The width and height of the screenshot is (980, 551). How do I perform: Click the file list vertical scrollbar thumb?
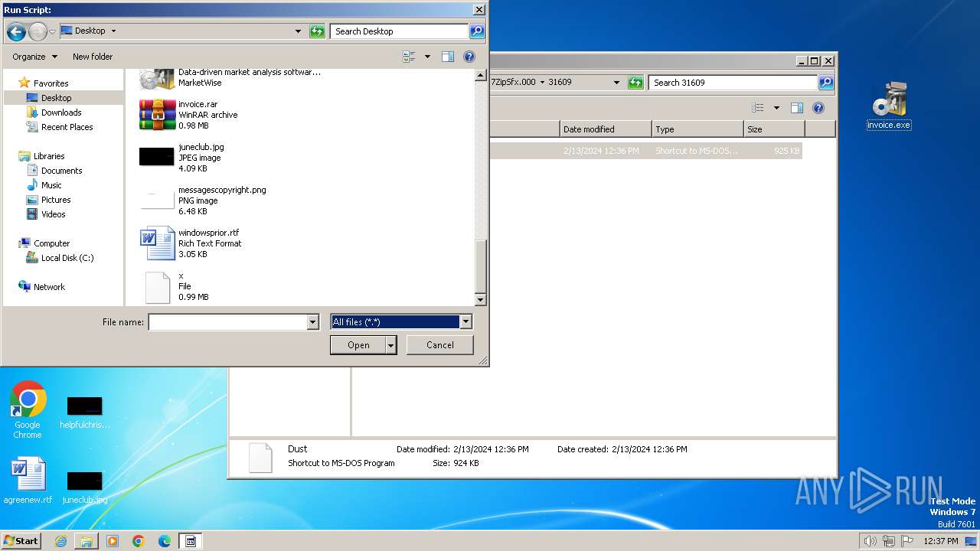pyautogui.click(x=481, y=265)
